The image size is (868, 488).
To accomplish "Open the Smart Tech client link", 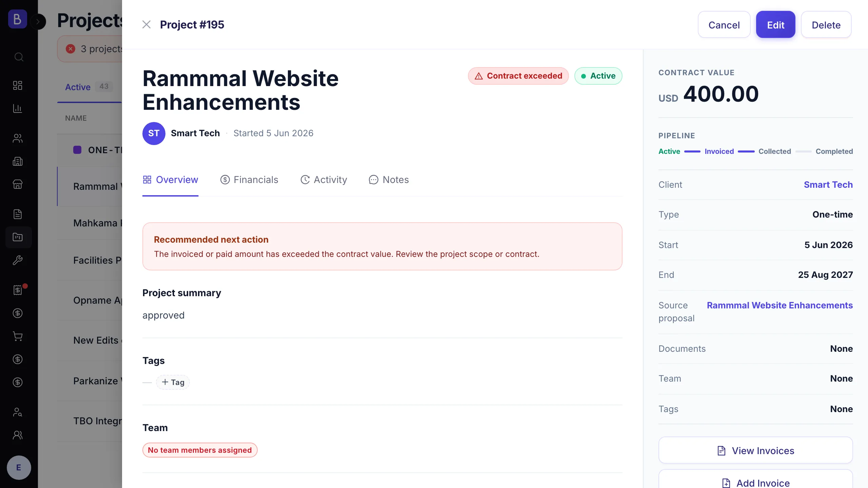I will tap(828, 185).
